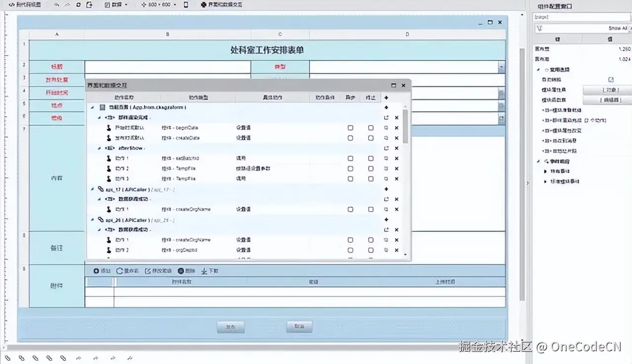Image resolution: width=632 pixels, height=364 pixels.
Task: Expand the 特有事件 node in the config panel
Action: coord(545,171)
